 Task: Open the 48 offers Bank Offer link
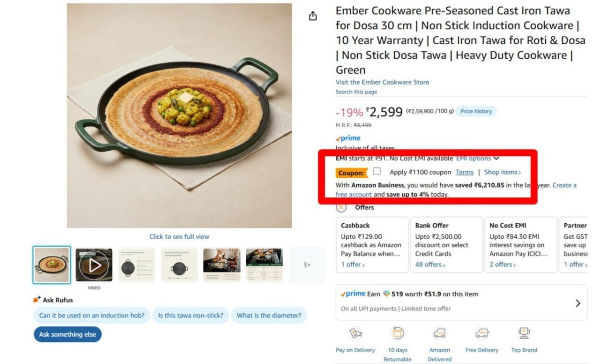point(430,265)
